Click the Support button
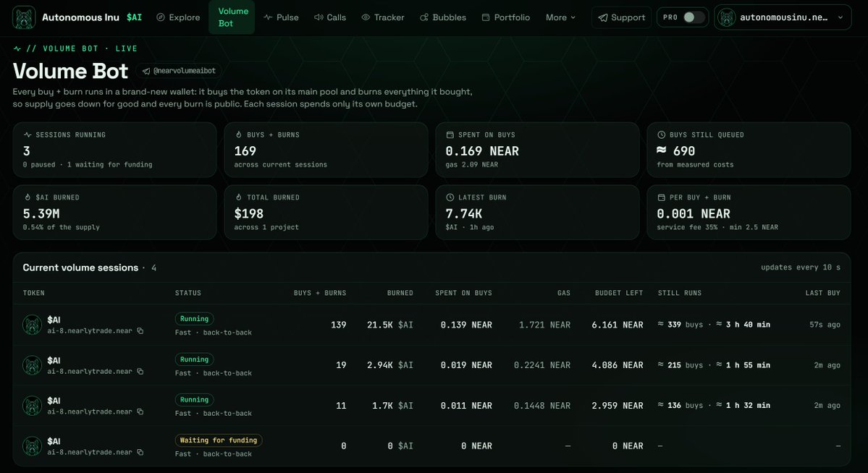The image size is (868, 473). coord(622,17)
